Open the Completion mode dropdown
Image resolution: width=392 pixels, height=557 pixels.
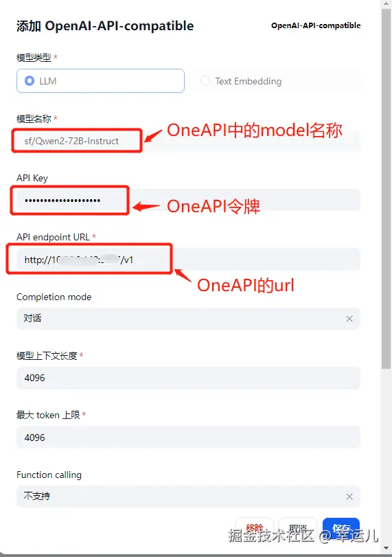pos(188,319)
